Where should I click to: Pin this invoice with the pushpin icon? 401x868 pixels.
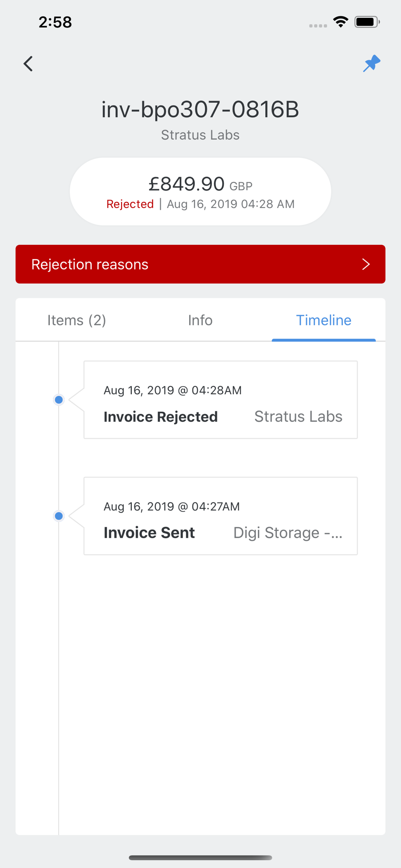372,63
